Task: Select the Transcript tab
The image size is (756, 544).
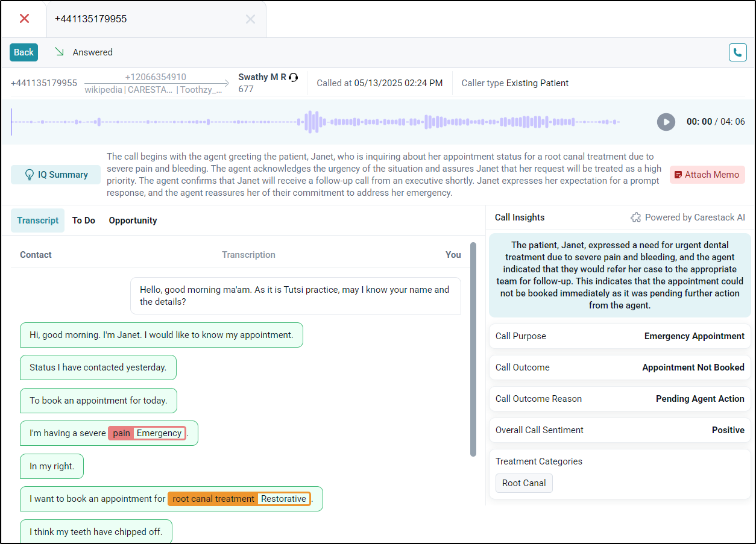Action: point(37,220)
